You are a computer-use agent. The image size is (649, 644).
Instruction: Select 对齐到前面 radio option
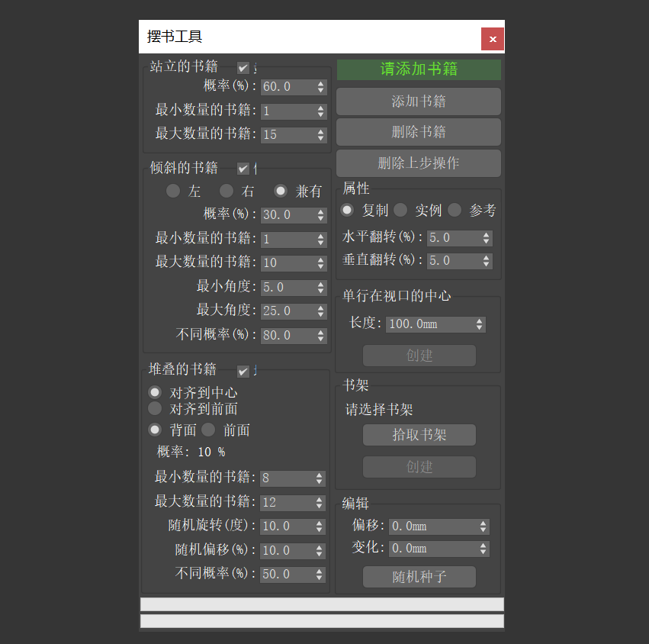pyautogui.click(x=155, y=408)
